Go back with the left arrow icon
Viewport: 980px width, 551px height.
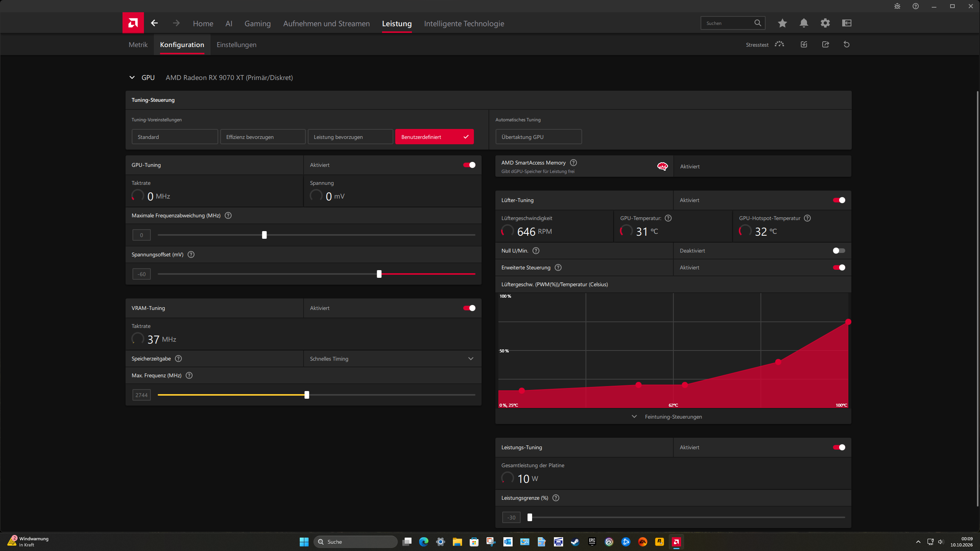[x=154, y=23]
